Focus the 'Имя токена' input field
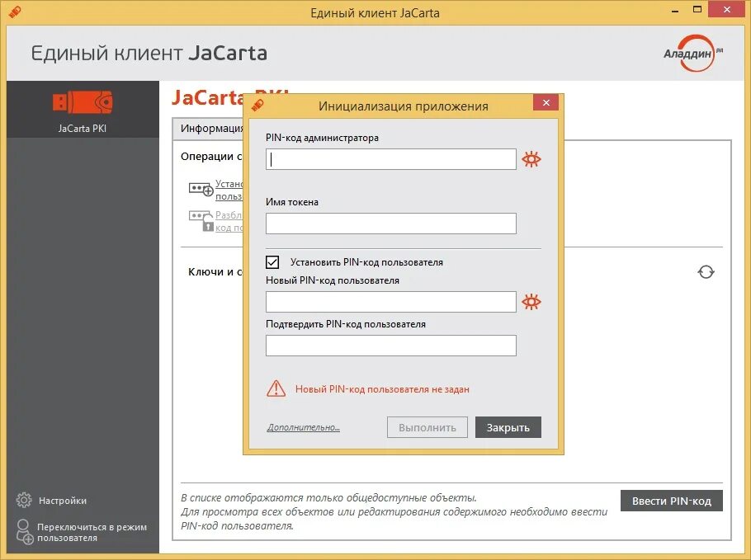 click(x=391, y=224)
